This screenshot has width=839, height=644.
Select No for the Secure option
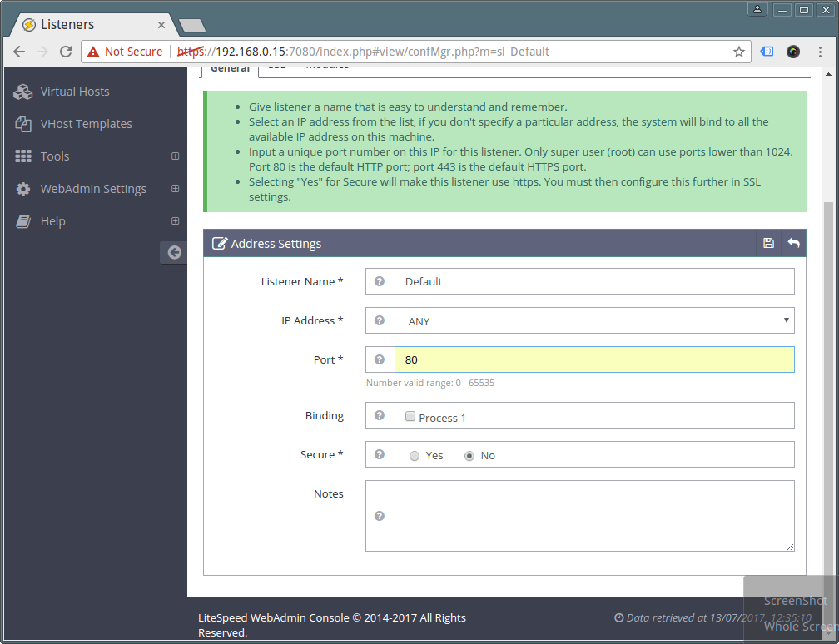(x=469, y=456)
